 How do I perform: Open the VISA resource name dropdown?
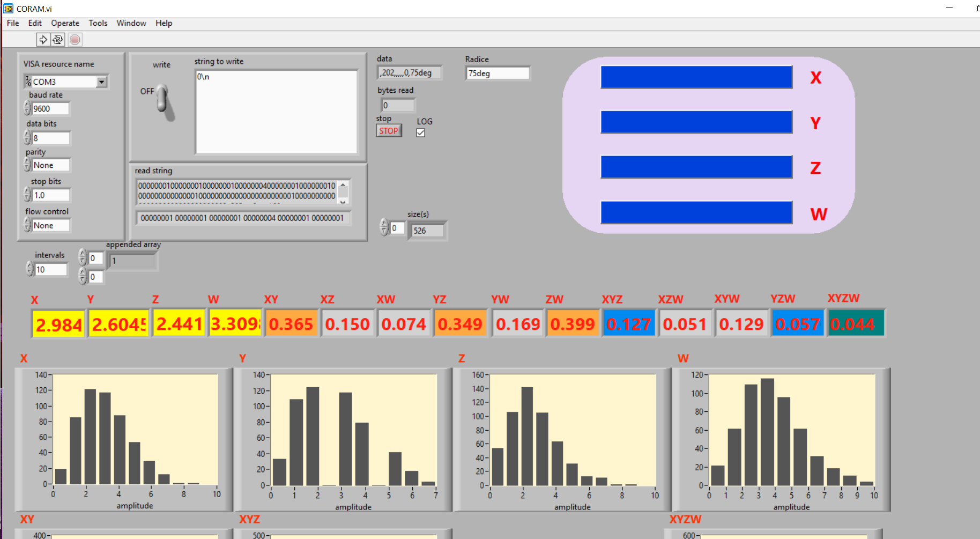101,82
